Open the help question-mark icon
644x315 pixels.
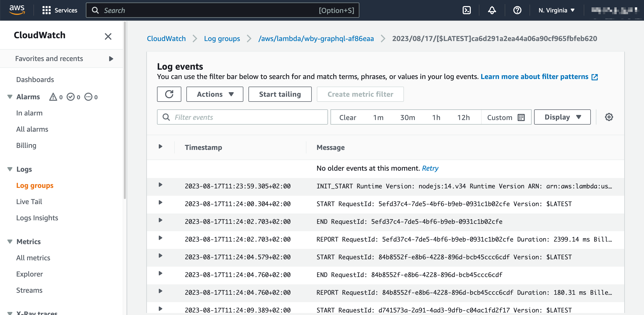pos(517,10)
